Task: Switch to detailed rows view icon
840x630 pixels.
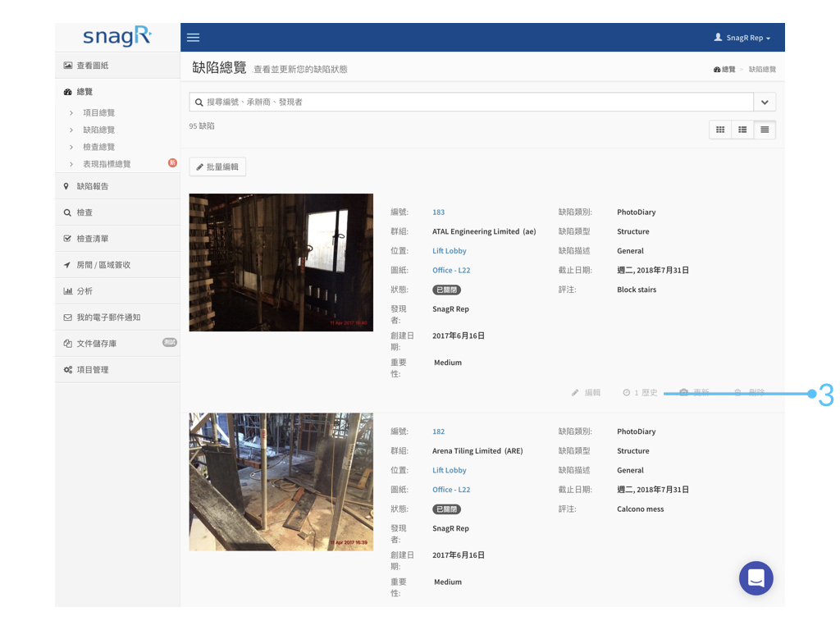Action: [x=765, y=130]
